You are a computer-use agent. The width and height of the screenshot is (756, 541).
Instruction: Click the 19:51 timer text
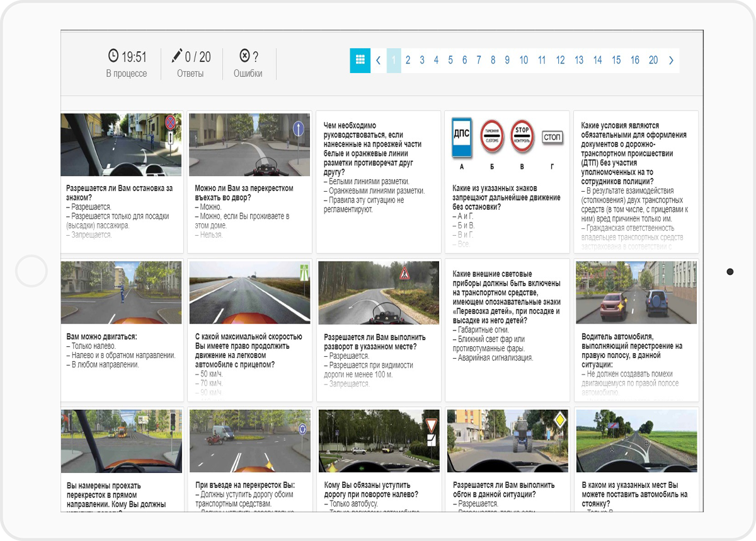click(134, 57)
